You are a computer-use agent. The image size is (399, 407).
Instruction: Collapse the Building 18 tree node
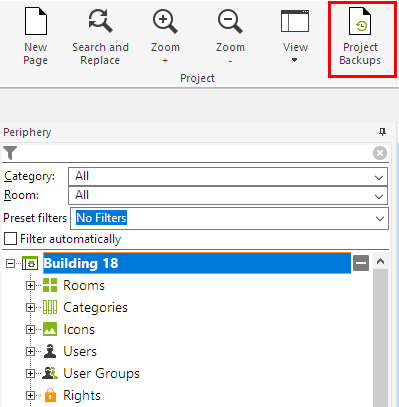pyautogui.click(x=11, y=264)
